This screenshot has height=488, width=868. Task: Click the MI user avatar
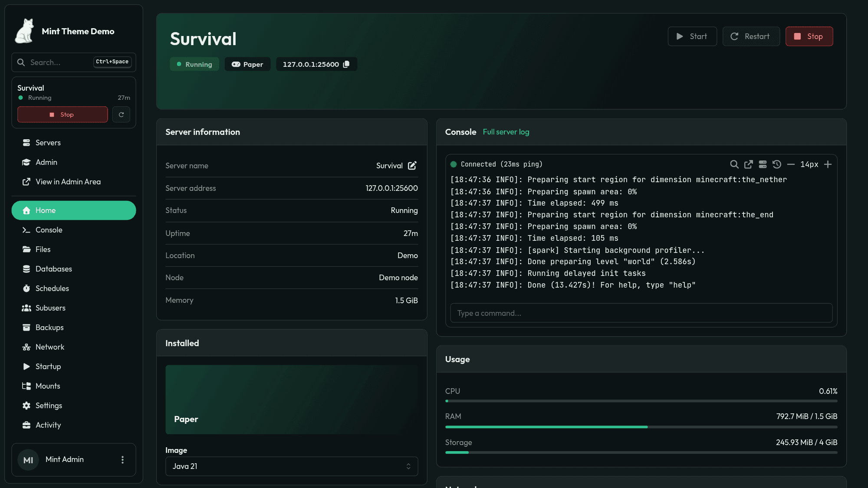pos(28,460)
